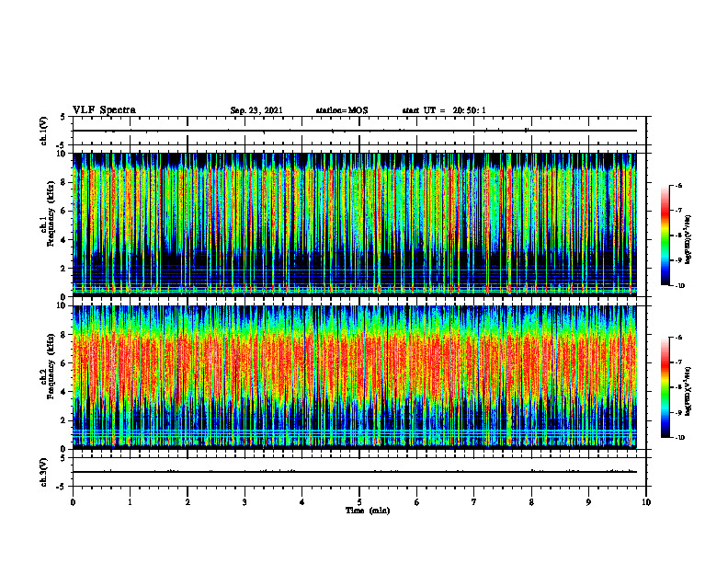Image resolution: width=728 pixels, height=563 pixels.
Task: Click the ch.1 frequency axis "2" tick label
Action: point(64,268)
